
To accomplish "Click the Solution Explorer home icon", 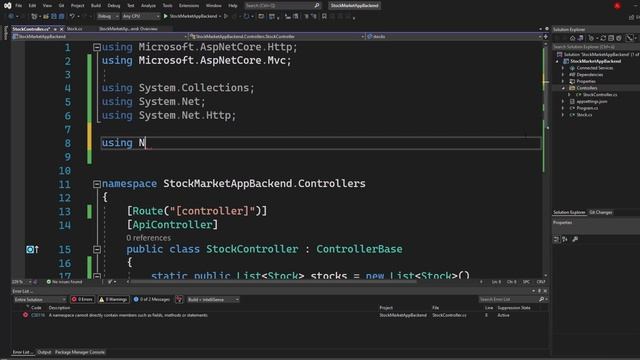I will click(572, 38).
